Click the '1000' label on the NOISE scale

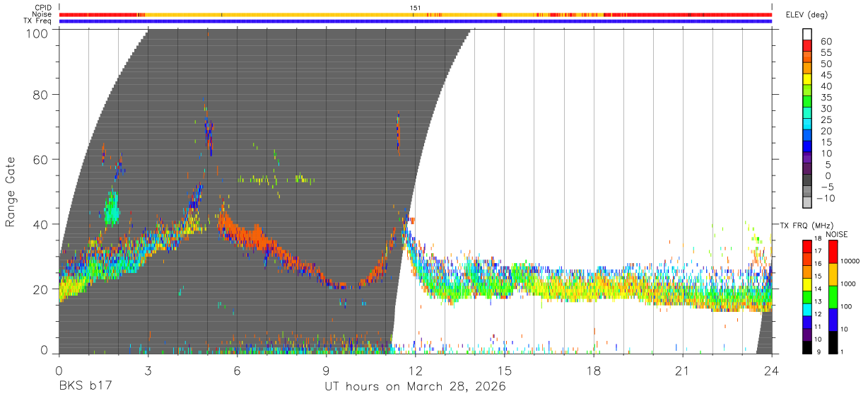pos(848,284)
